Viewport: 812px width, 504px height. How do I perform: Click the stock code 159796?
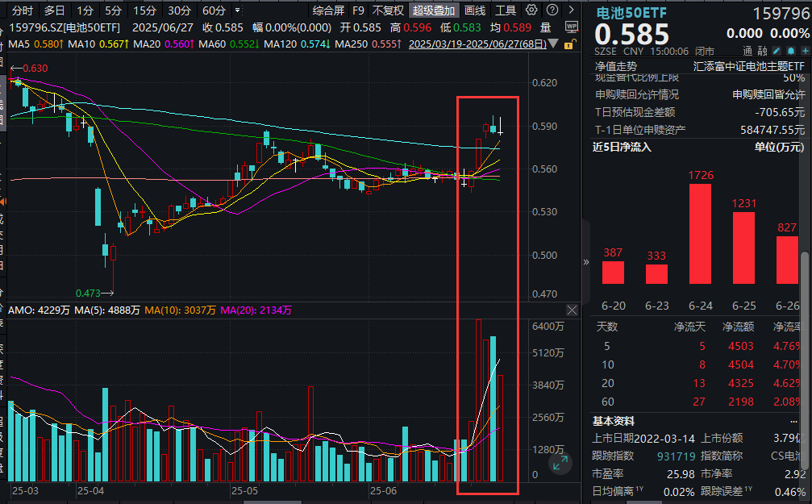781,14
